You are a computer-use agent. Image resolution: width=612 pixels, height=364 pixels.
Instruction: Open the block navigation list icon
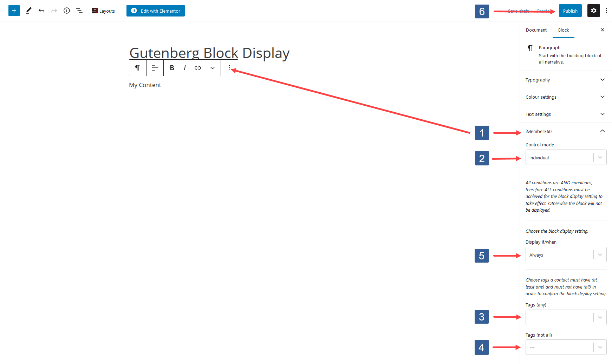(x=79, y=11)
